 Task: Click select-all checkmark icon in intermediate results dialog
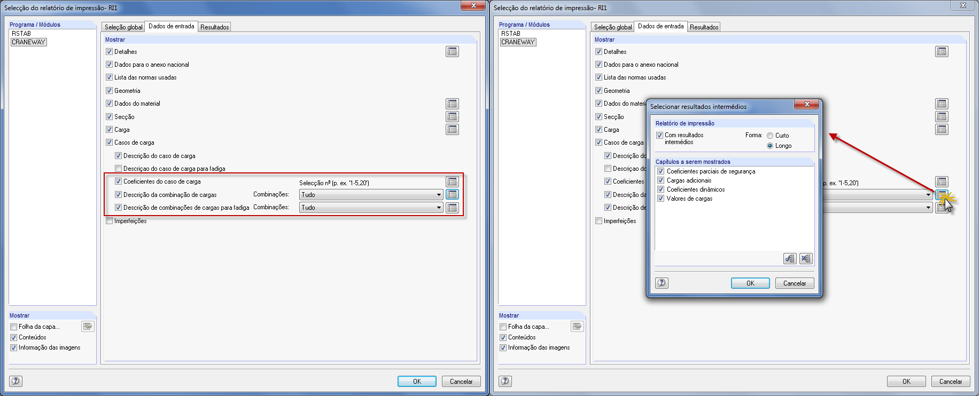coord(790,259)
